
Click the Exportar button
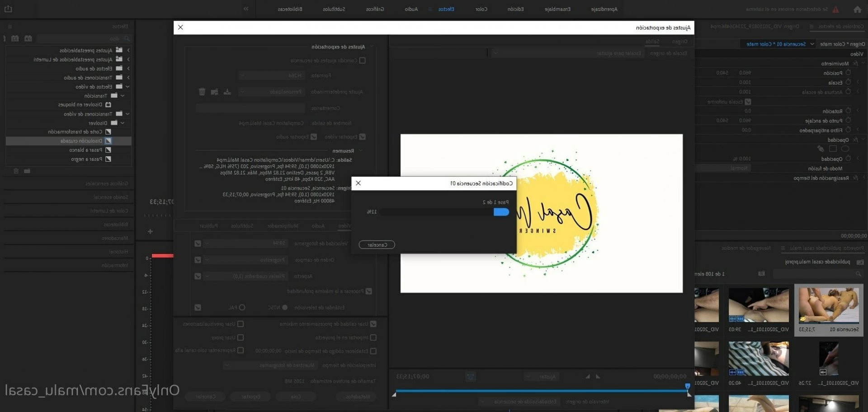pos(250,397)
